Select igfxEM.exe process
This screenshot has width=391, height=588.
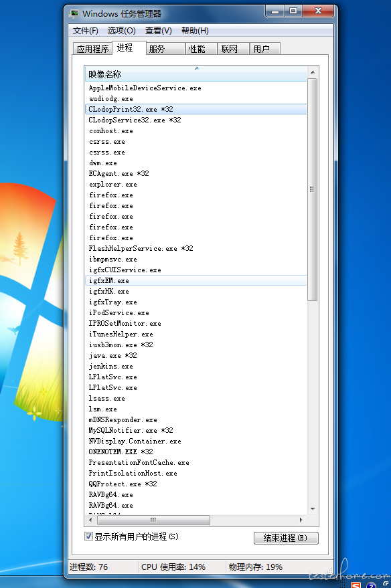pyautogui.click(x=195, y=280)
